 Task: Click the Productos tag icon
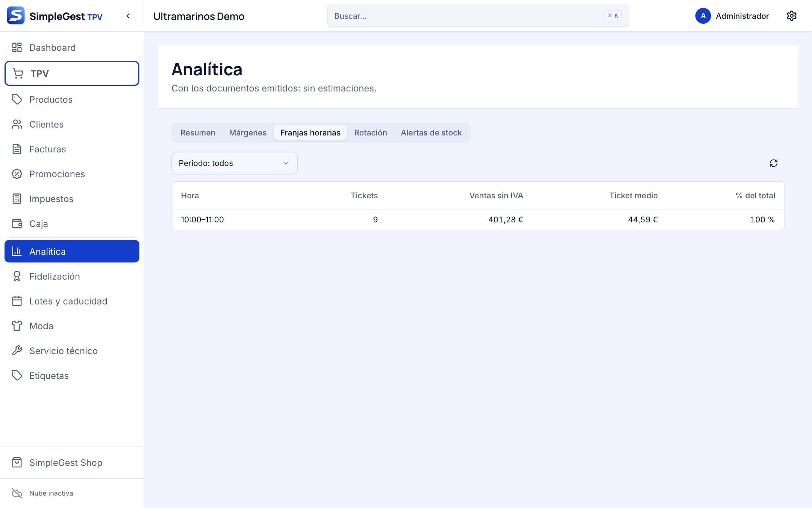[17, 99]
